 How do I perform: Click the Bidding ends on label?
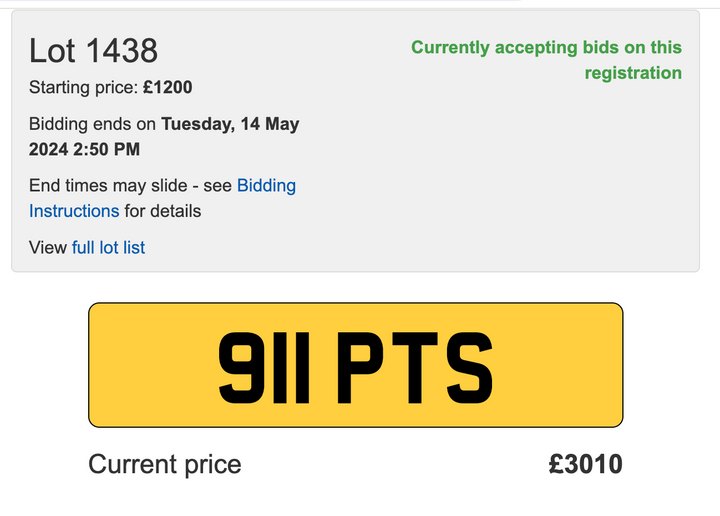point(92,124)
